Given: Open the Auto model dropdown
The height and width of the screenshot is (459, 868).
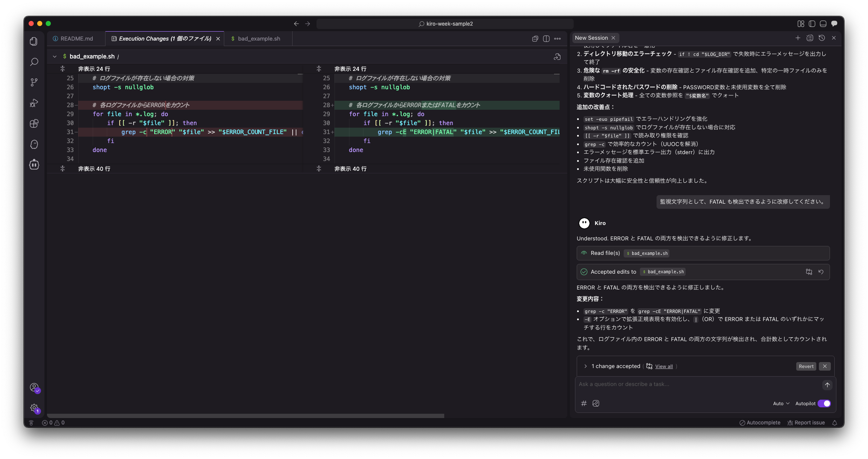Looking at the screenshot, I should tap(781, 403).
